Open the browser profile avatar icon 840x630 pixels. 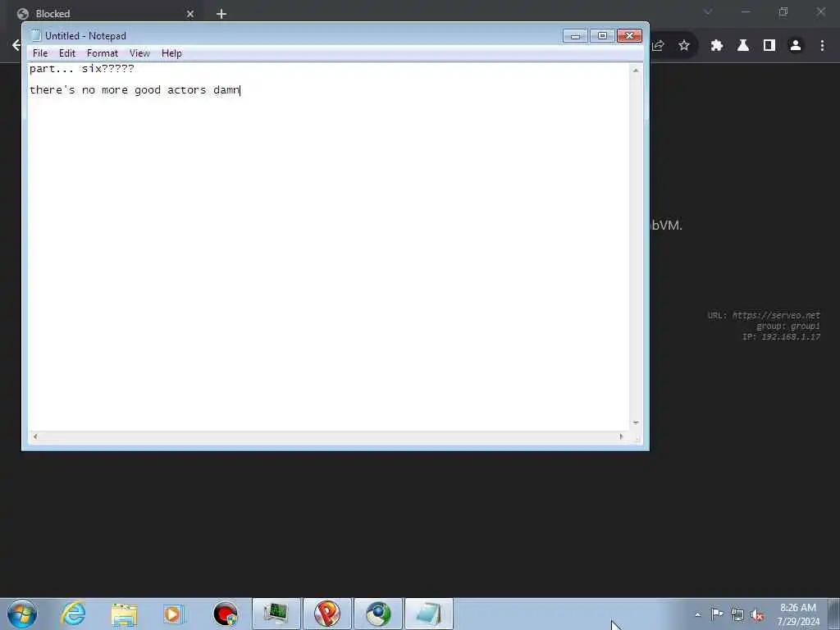(x=795, y=46)
